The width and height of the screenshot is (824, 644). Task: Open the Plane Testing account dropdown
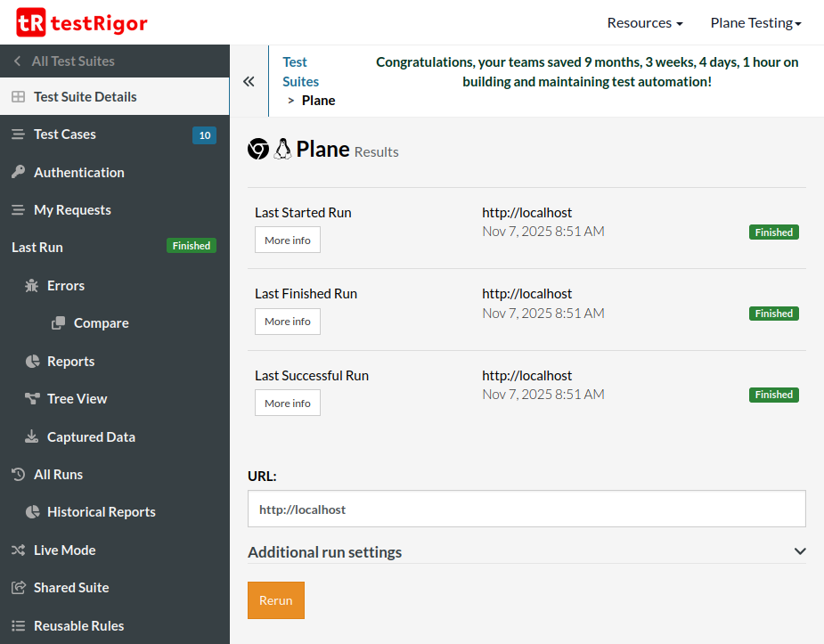coord(755,23)
